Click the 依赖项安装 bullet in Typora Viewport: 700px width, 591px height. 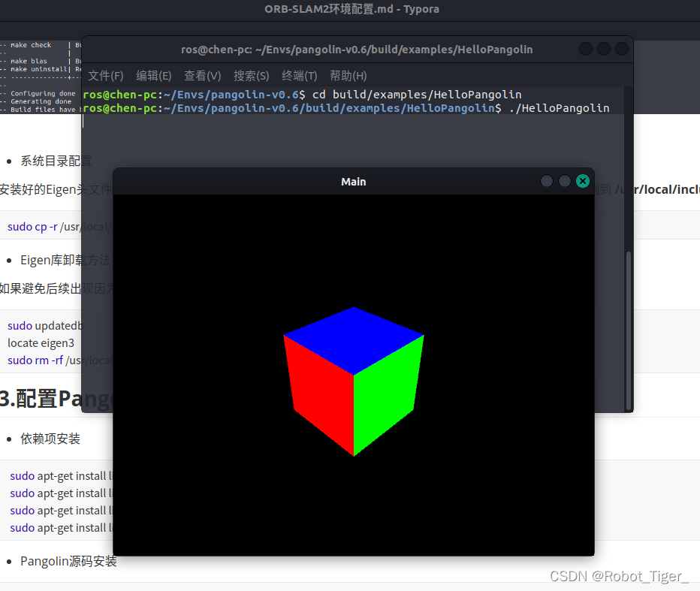coord(50,439)
